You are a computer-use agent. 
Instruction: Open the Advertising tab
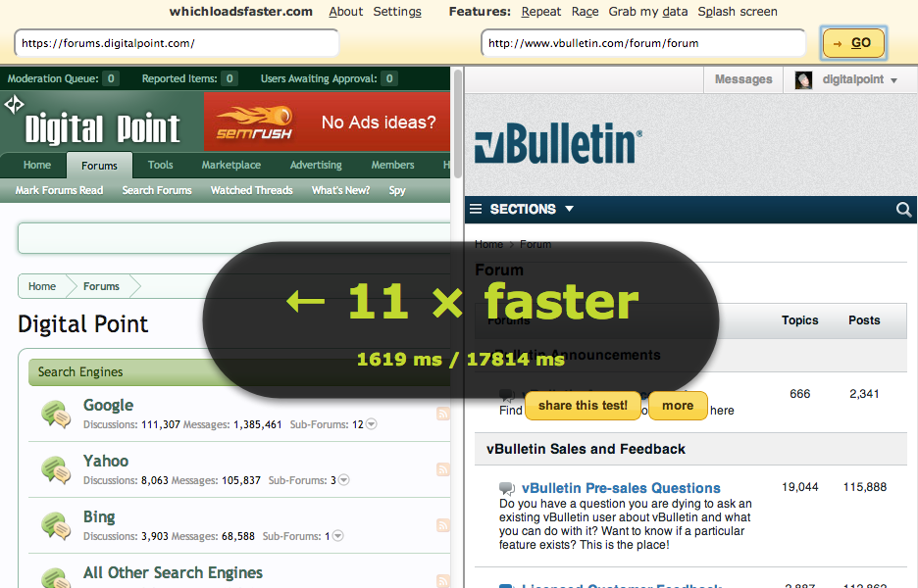(316, 165)
